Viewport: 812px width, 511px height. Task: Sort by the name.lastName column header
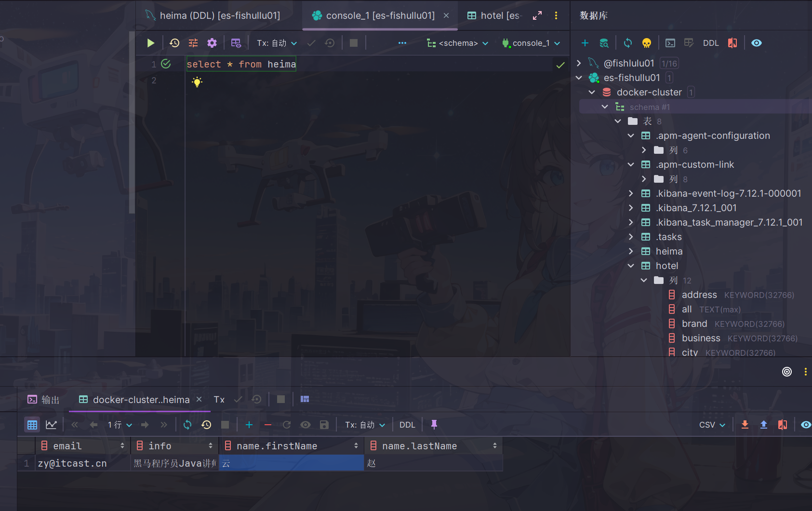click(x=434, y=446)
